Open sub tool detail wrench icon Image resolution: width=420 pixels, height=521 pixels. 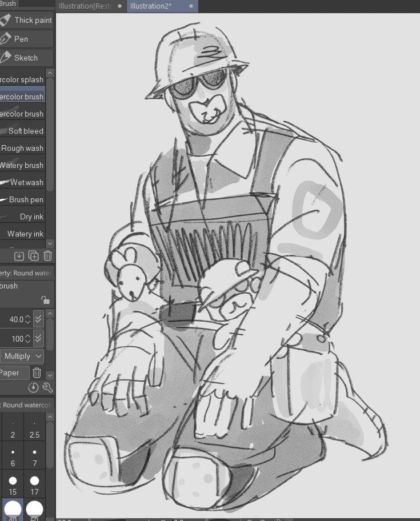click(48, 387)
